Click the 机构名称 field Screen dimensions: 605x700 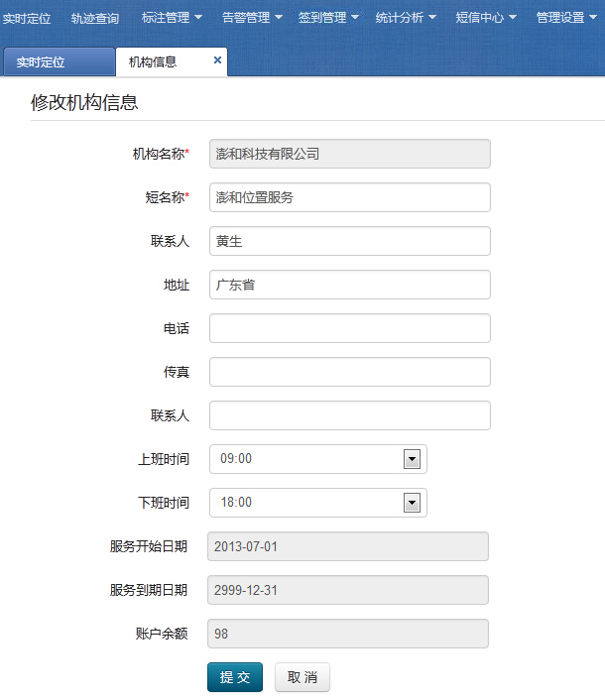(x=349, y=154)
